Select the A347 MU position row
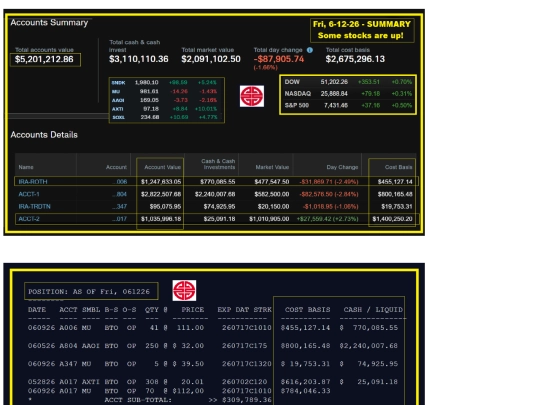Image resolution: width=540 pixels, height=405 pixels. [x=213, y=364]
